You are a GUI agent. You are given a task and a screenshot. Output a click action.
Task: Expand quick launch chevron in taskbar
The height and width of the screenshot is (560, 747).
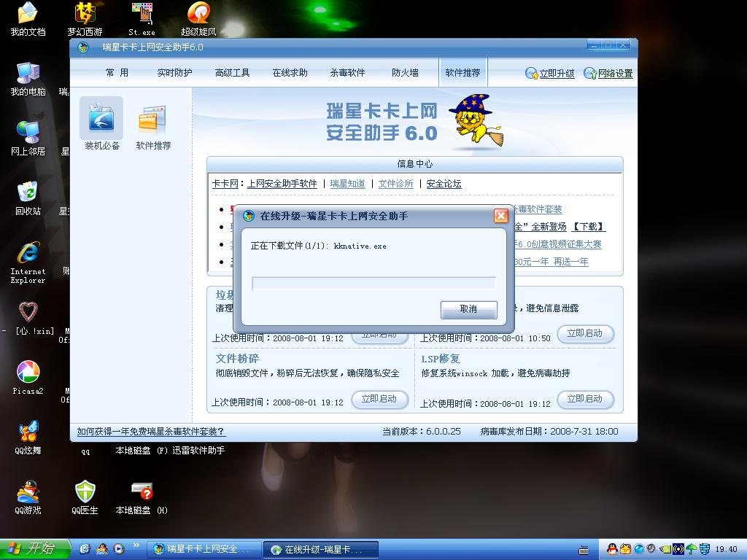point(136,545)
